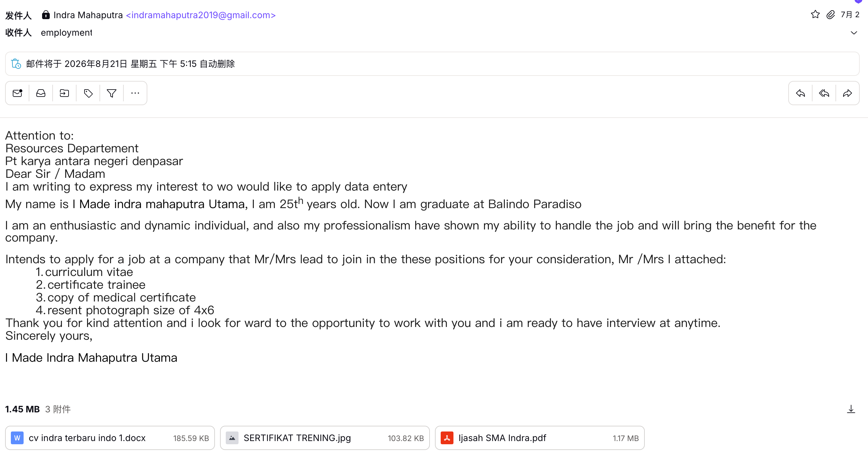Screen dimensions: 868x464
Task: Reply to Indra Mahaputra
Action: pyautogui.click(x=801, y=93)
